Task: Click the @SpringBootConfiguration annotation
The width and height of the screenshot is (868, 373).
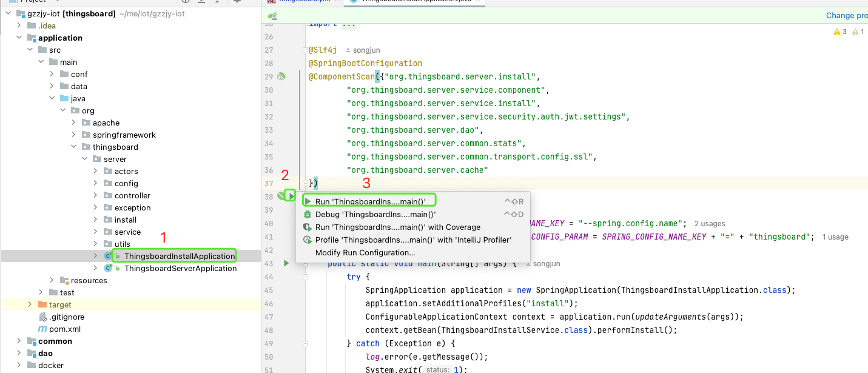Action: [365, 63]
